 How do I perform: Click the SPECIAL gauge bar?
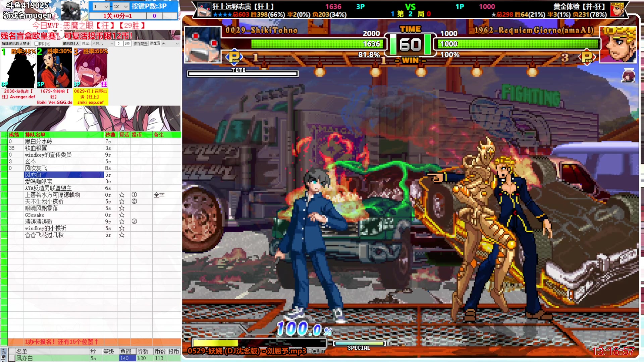pos(359,343)
